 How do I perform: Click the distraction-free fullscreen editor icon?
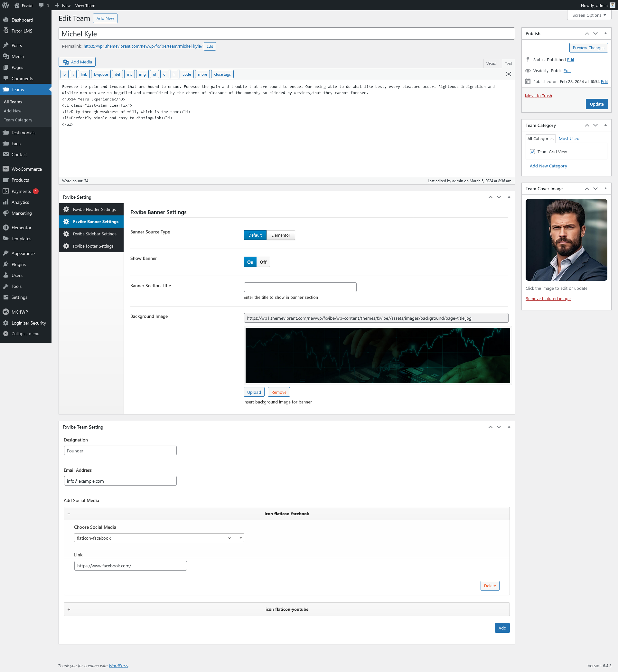pos(508,74)
